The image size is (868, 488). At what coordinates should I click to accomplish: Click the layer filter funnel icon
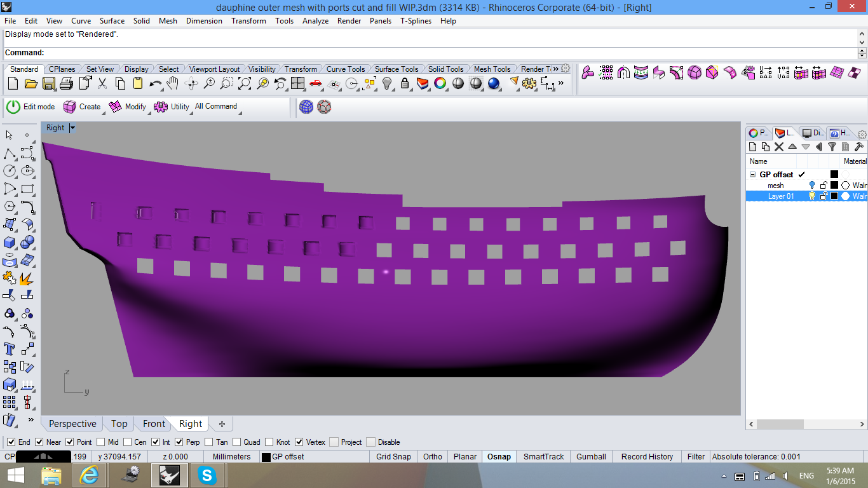tap(832, 147)
